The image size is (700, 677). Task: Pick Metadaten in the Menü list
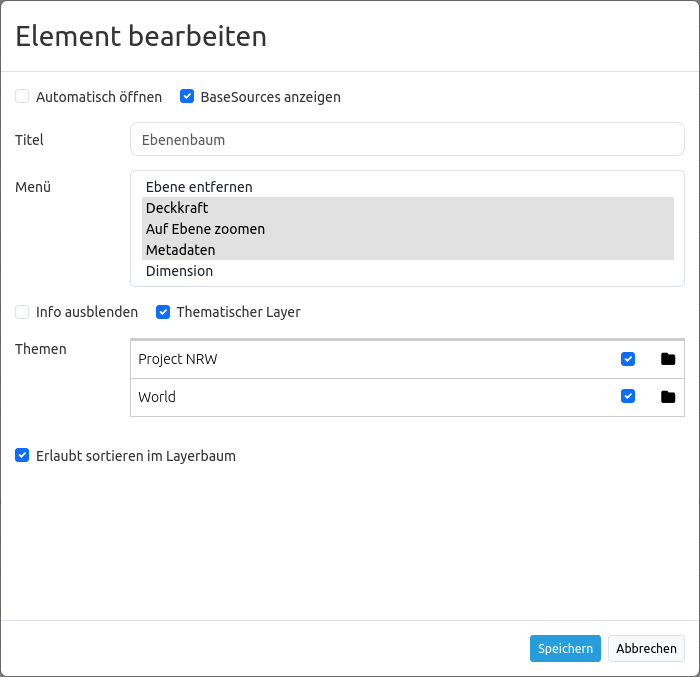point(180,250)
